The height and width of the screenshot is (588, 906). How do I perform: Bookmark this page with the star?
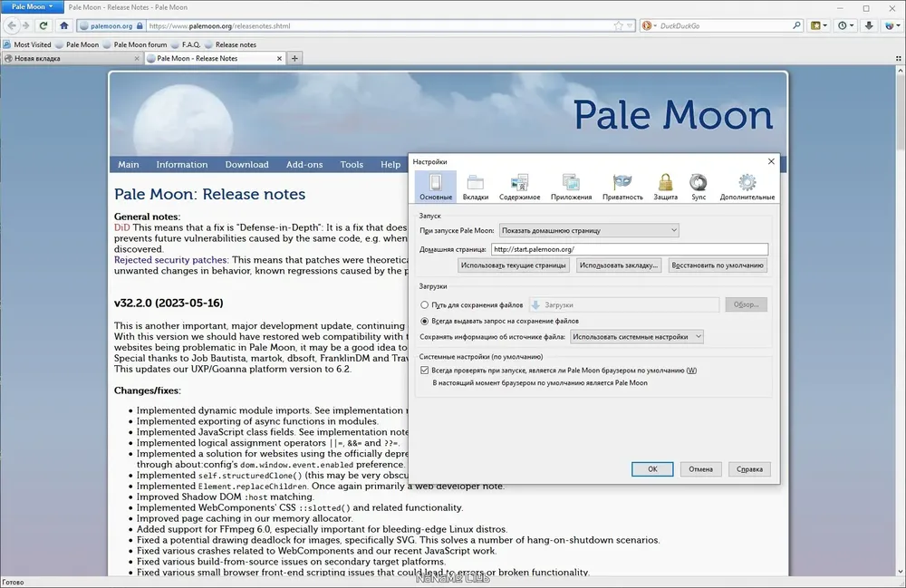click(x=618, y=25)
